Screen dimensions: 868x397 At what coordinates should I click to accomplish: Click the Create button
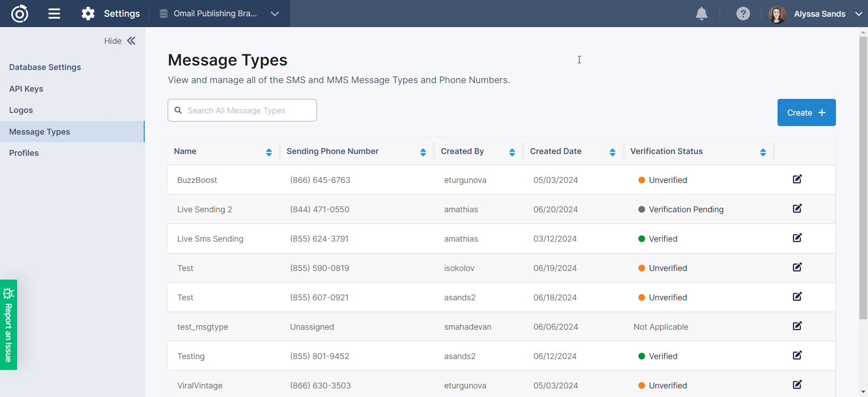(806, 112)
